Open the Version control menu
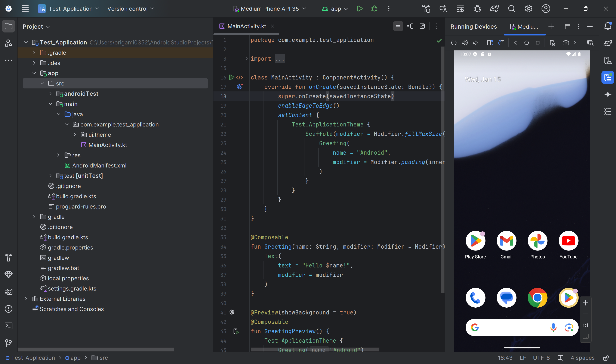 [x=130, y=9]
